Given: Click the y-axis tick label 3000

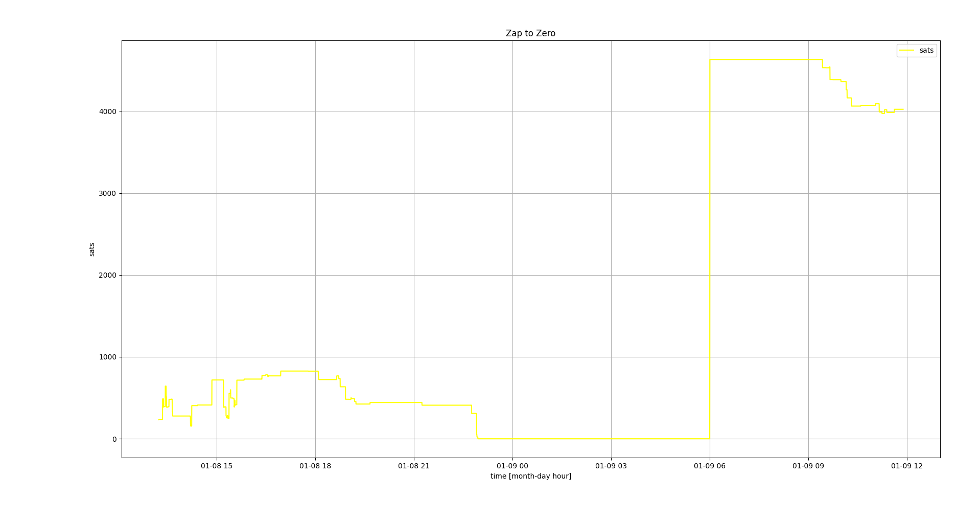Looking at the screenshot, I should [107, 193].
